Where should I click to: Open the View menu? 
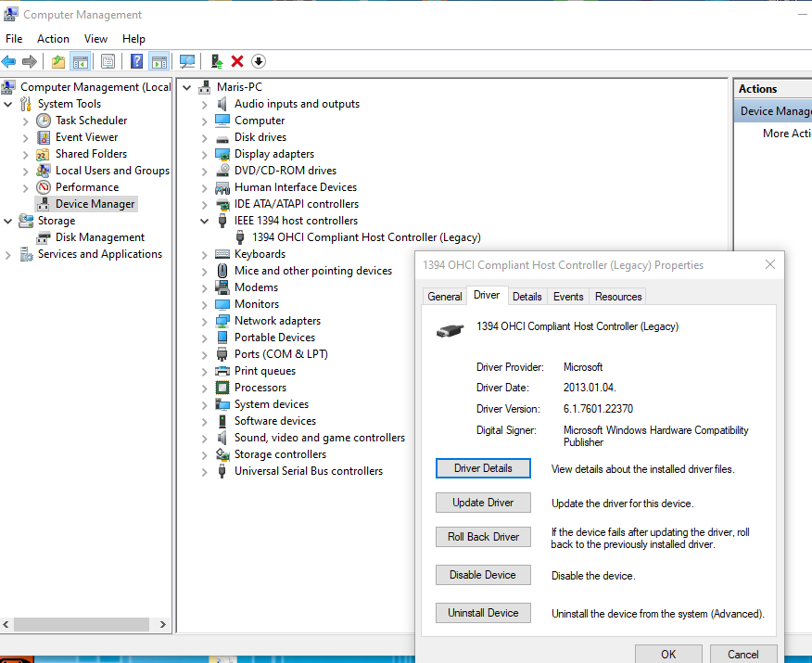95,39
